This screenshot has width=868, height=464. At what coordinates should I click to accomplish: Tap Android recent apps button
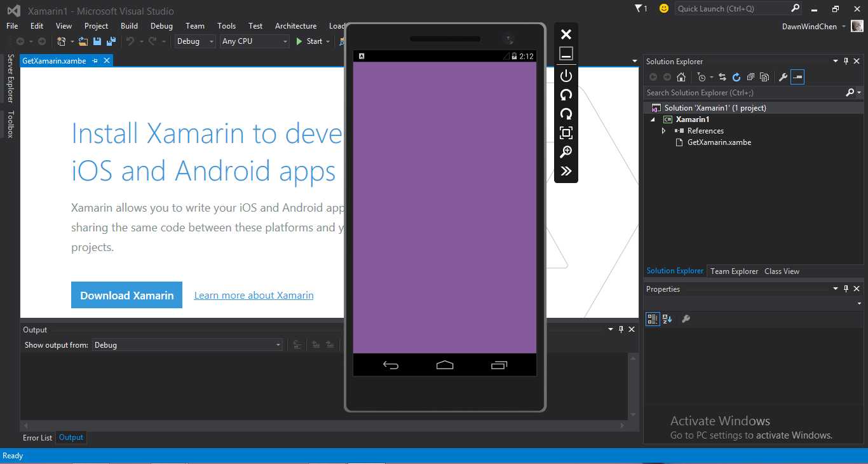coord(499,365)
